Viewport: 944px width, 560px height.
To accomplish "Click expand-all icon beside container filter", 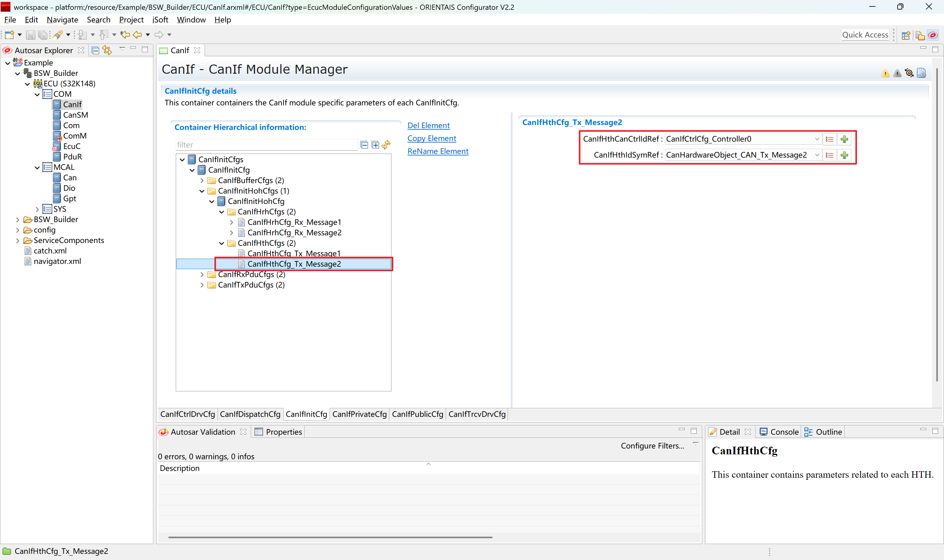I will coord(375,145).
